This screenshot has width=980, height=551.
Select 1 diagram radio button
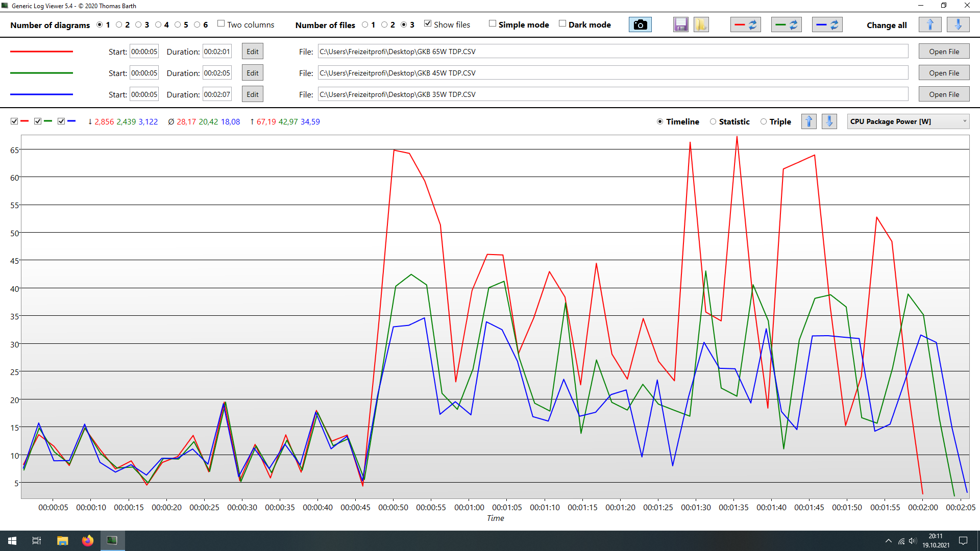[100, 24]
